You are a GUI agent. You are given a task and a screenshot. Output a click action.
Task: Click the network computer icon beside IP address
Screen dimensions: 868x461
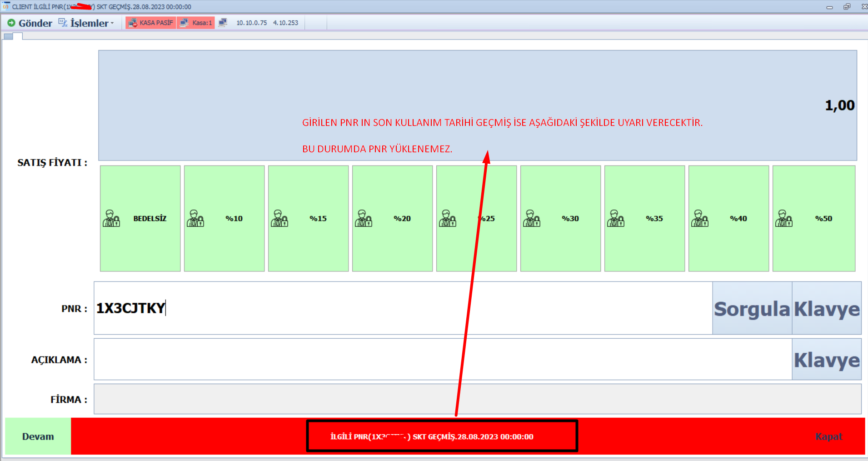click(223, 23)
